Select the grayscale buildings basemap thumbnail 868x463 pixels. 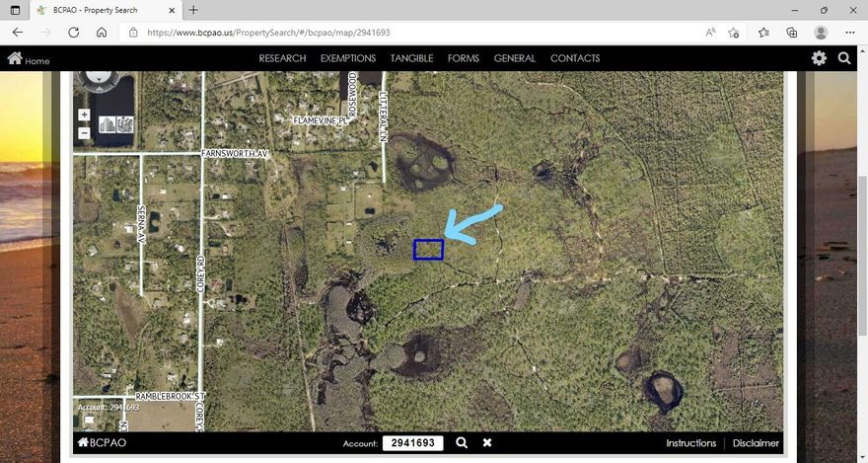[x=107, y=124]
